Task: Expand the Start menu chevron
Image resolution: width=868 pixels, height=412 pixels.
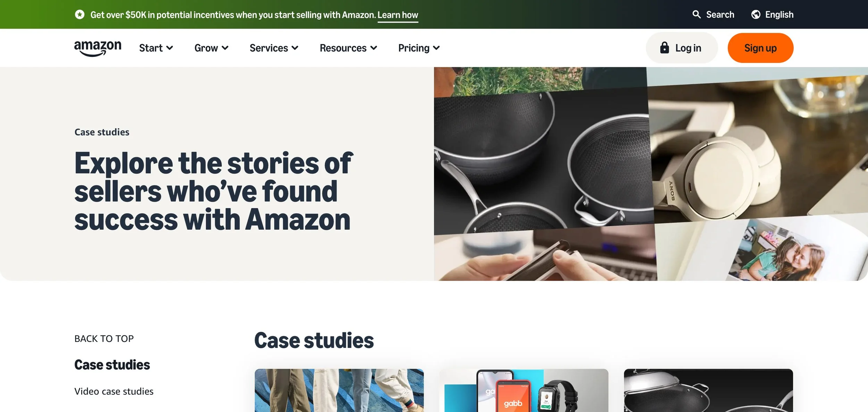Action: point(170,48)
